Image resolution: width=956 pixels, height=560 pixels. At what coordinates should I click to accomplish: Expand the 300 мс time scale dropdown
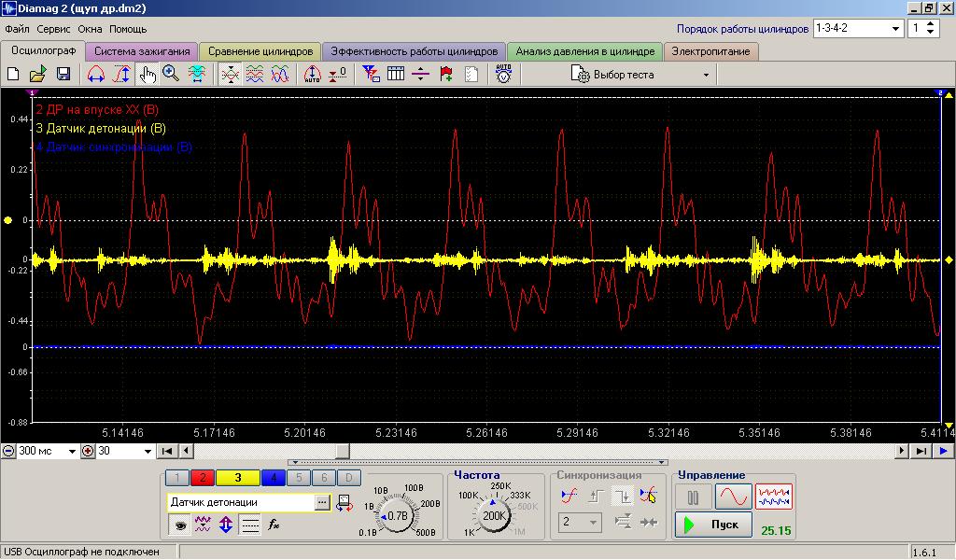pos(72,451)
